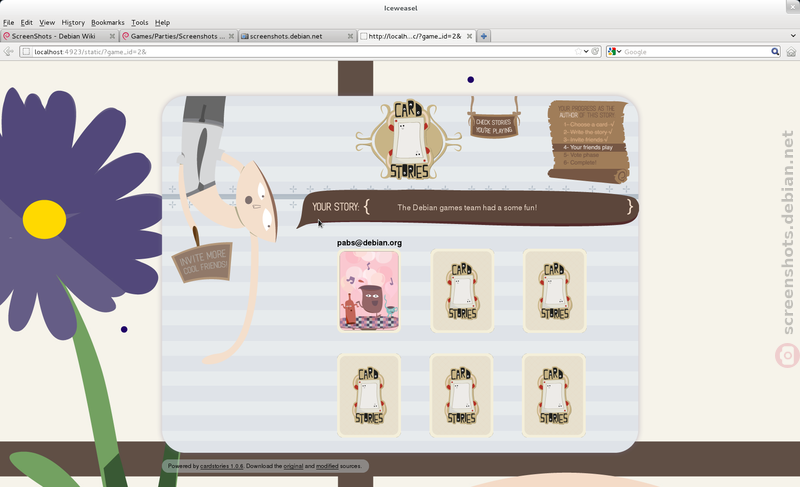Open the Edit menu

(x=27, y=22)
